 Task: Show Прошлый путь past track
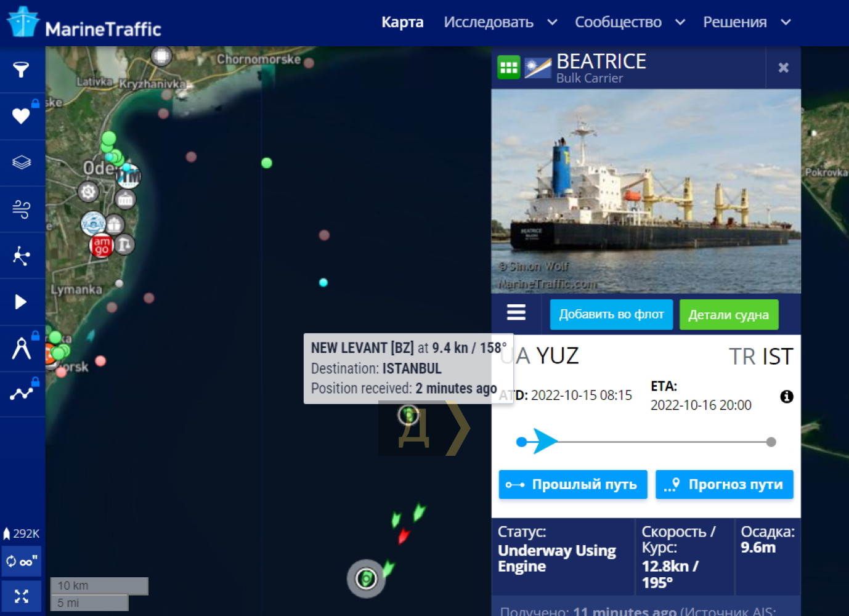573,484
